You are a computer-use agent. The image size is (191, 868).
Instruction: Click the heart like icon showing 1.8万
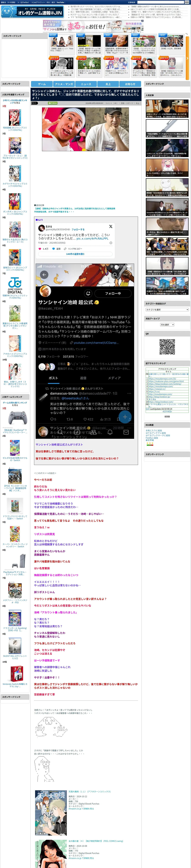(40, 249)
